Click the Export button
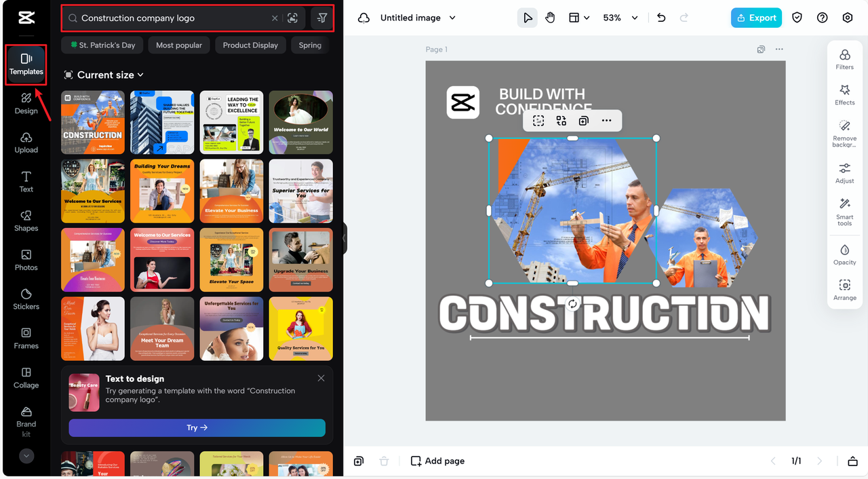The image size is (868, 479). (x=756, y=18)
